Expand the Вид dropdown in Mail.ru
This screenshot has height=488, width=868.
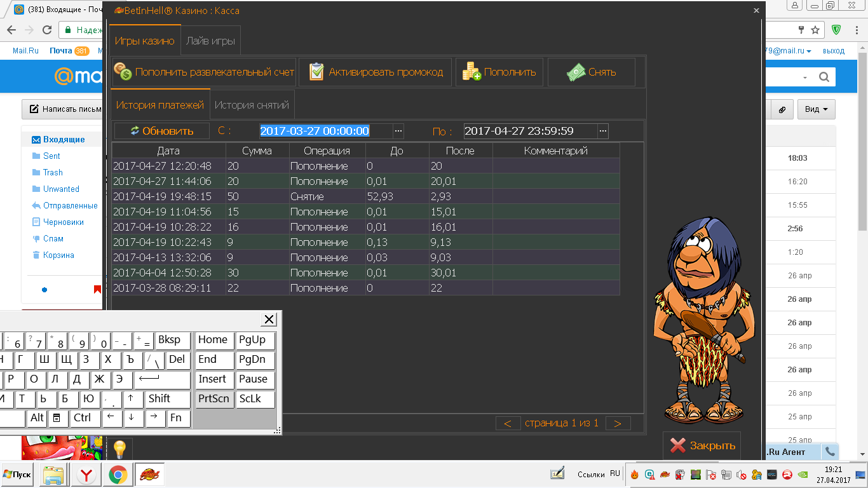816,109
